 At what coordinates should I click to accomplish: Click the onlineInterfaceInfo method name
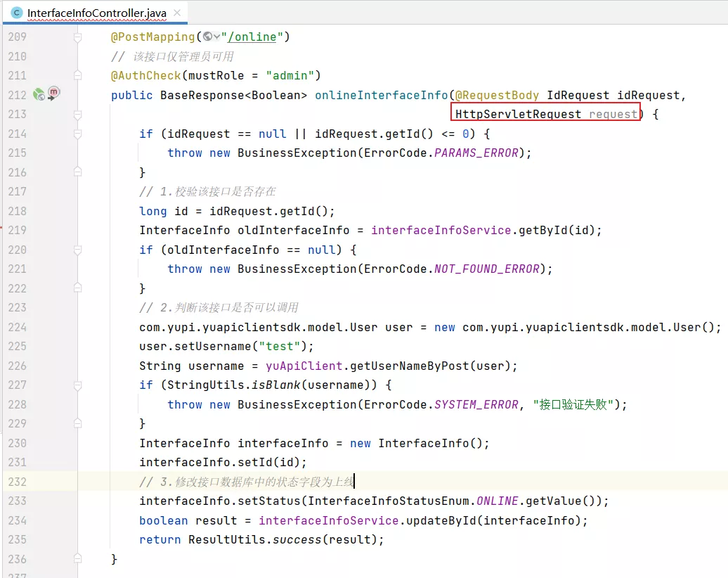tap(381, 95)
